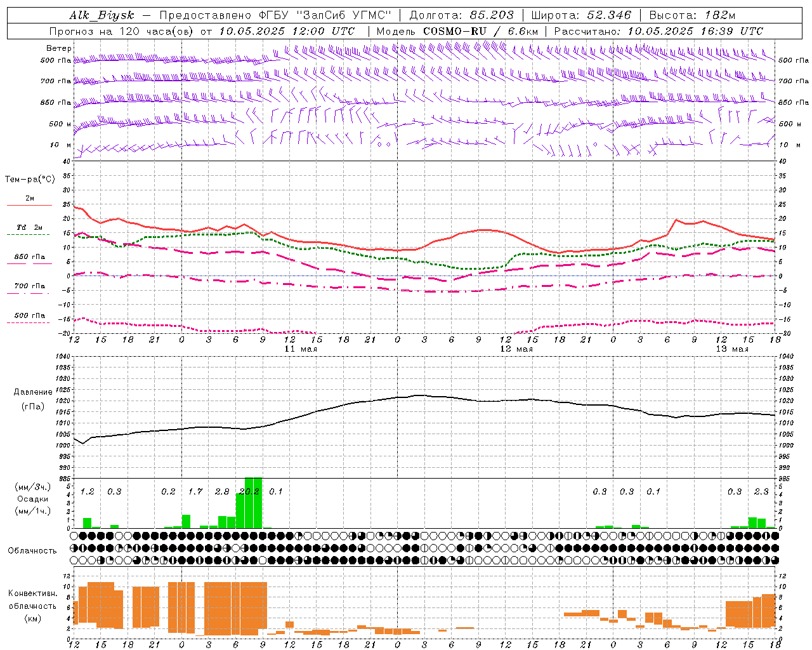Click the "Модель COSMO-RU / 6.6км" text

[457, 31]
